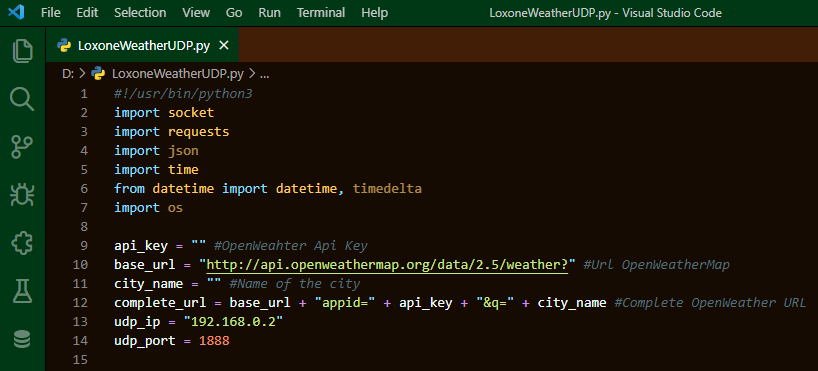818x371 pixels.
Task: Open the Run and Debug view
Action: [x=22, y=195]
